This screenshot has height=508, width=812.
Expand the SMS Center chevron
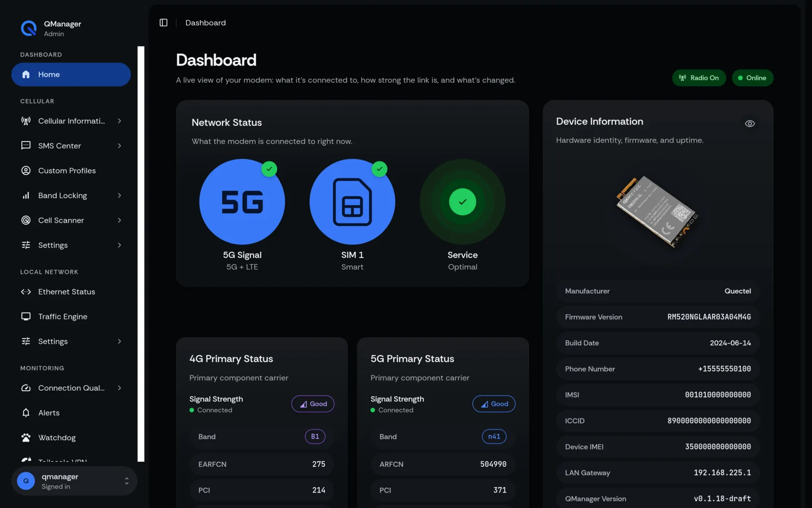click(119, 146)
